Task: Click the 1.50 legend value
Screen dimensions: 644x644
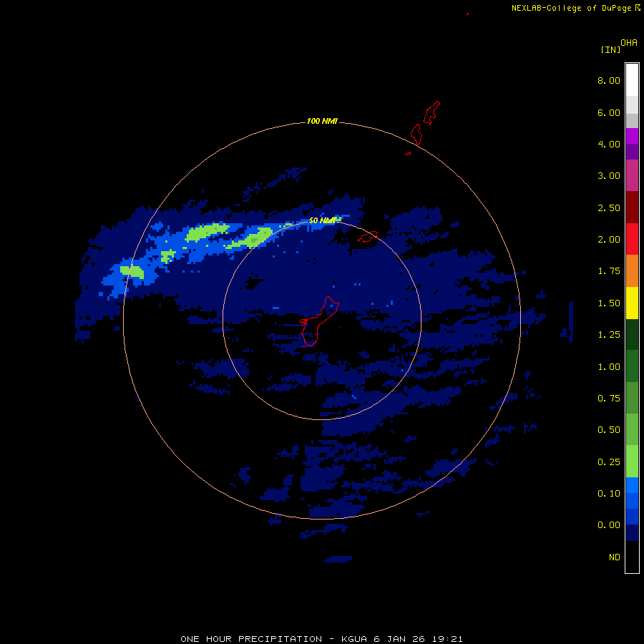Action: (609, 303)
